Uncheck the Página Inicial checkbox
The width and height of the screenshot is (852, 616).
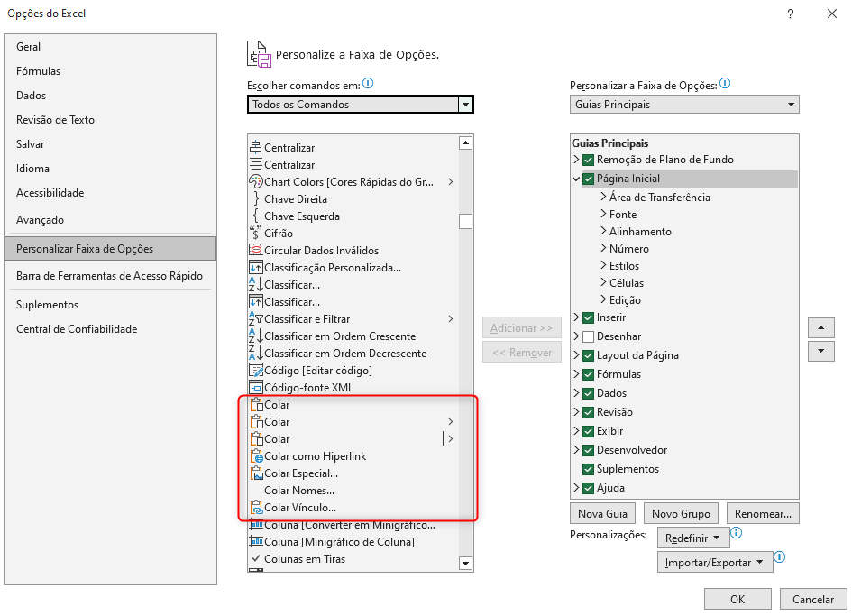[588, 179]
